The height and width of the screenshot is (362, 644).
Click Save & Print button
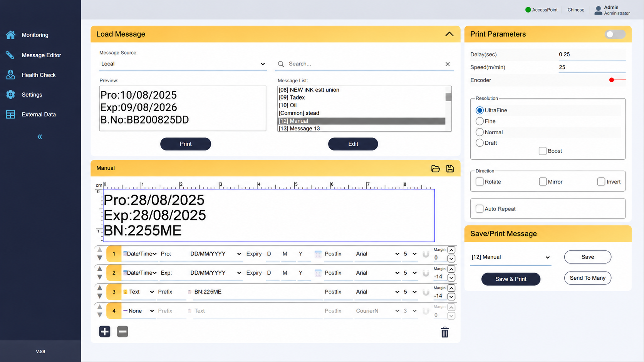pos(511,279)
